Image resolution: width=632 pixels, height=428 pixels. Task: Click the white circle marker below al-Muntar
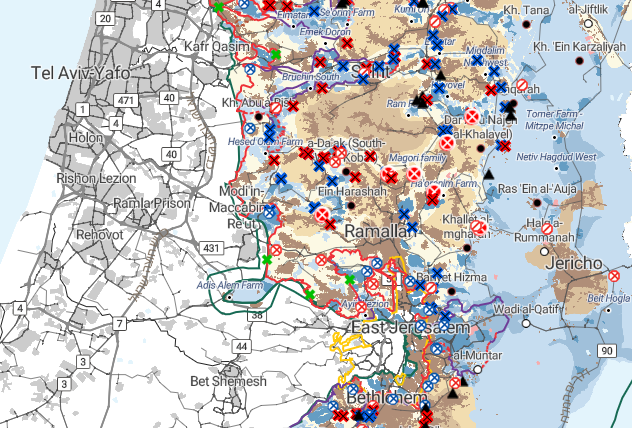(478, 369)
